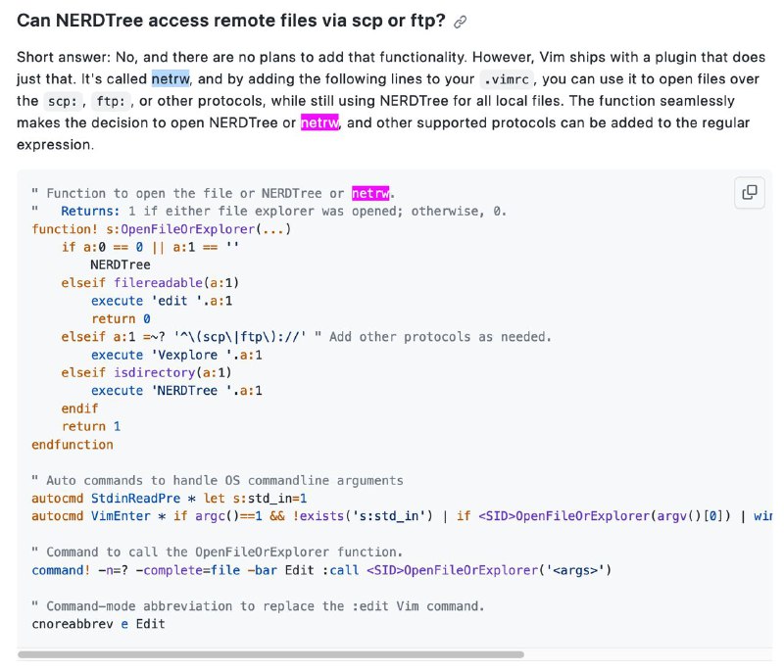Click the .vimrc inline code
The width and height of the screenshot is (784, 672).
506,79
